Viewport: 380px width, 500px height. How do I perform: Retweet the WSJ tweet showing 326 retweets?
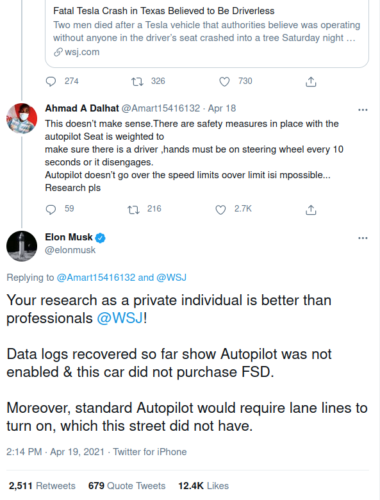tap(137, 81)
